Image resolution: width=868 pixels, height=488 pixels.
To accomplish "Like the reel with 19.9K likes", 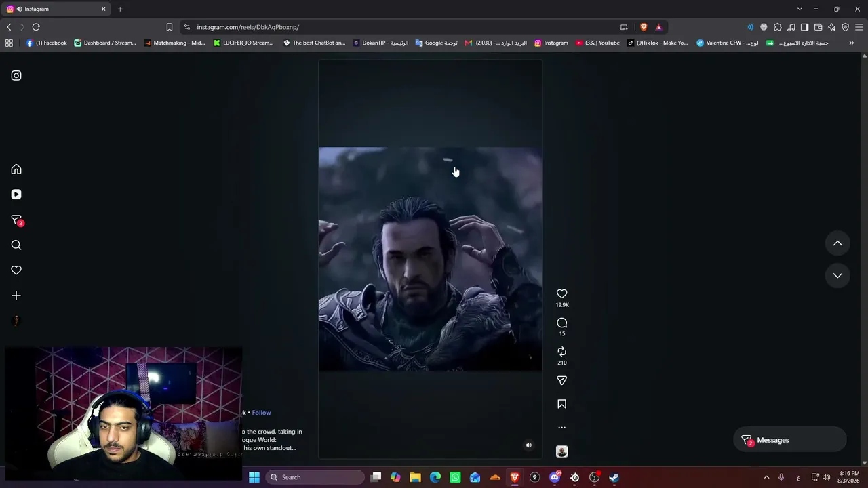I will tap(561, 293).
